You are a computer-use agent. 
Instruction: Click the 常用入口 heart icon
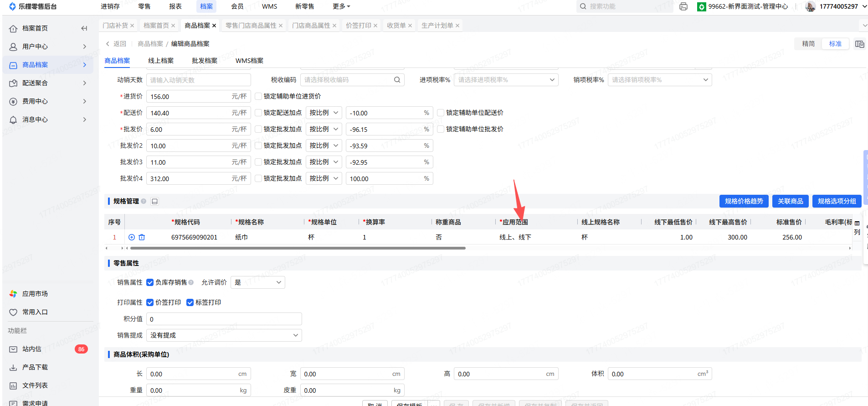point(13,312)
